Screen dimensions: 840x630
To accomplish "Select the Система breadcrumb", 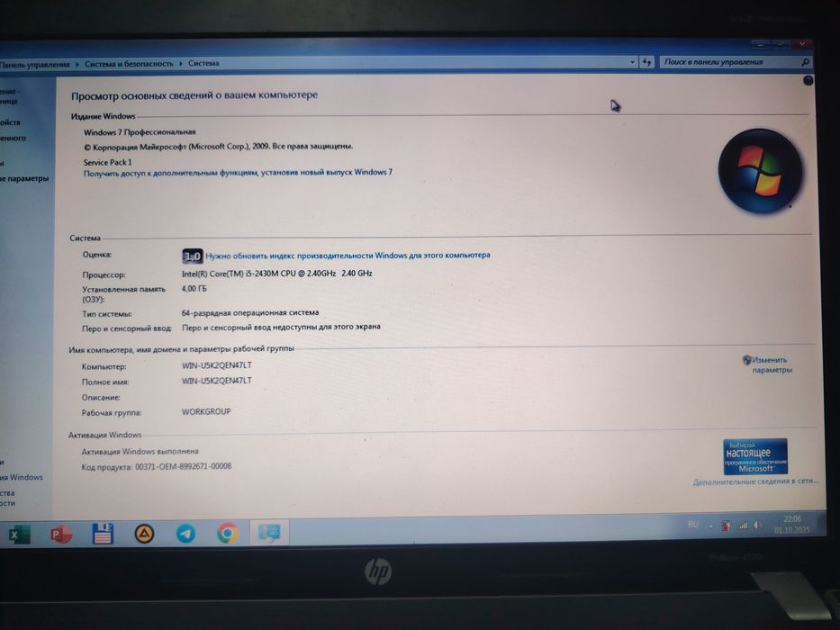I will click(x=203, y=63).
